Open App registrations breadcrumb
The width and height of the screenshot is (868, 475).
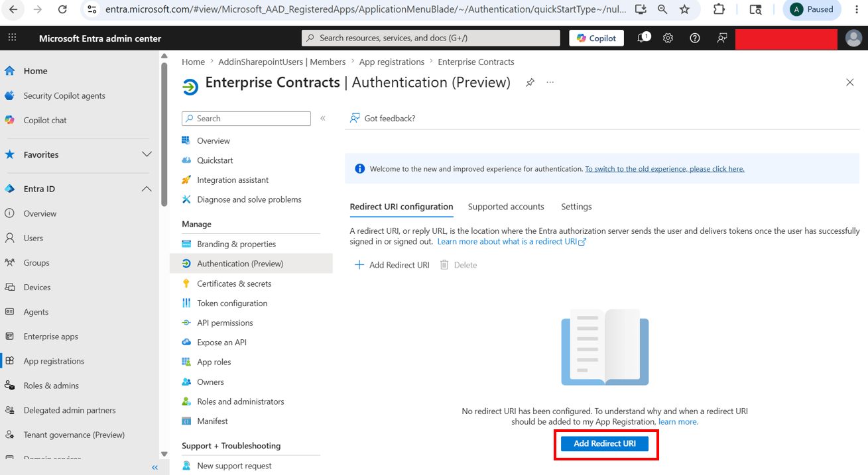click(x=391, y=62)
